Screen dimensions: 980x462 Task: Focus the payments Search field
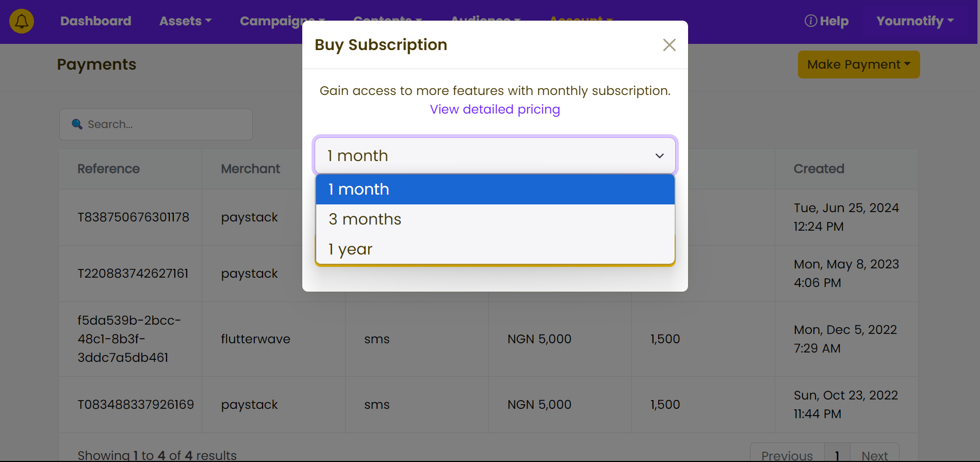[156, 124]
